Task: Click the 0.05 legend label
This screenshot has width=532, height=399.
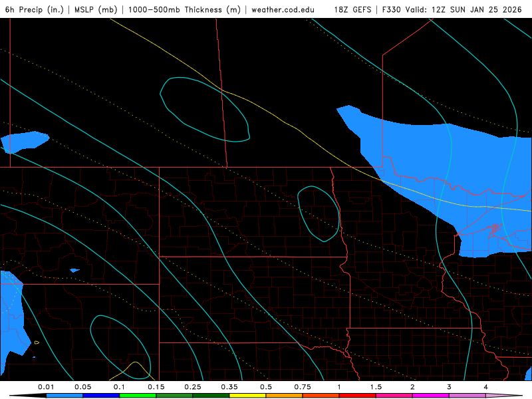Action: click(x=82, y=387)
